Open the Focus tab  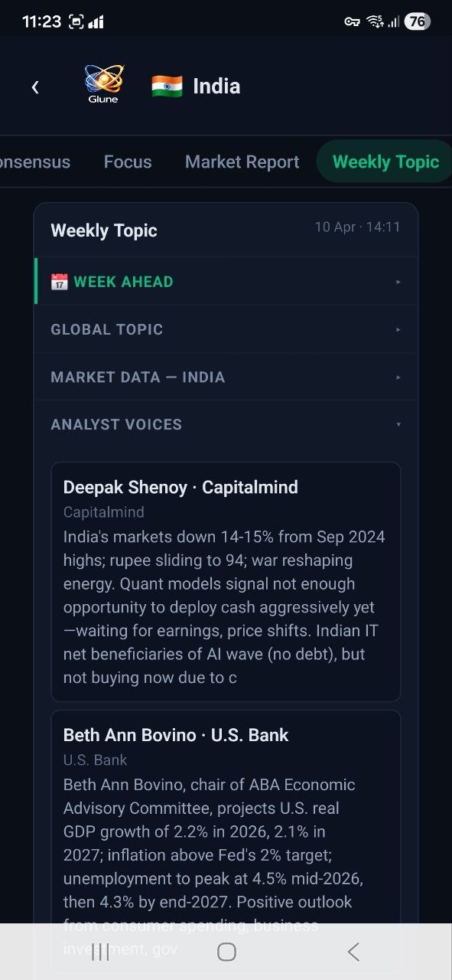(x=127, y=162)
